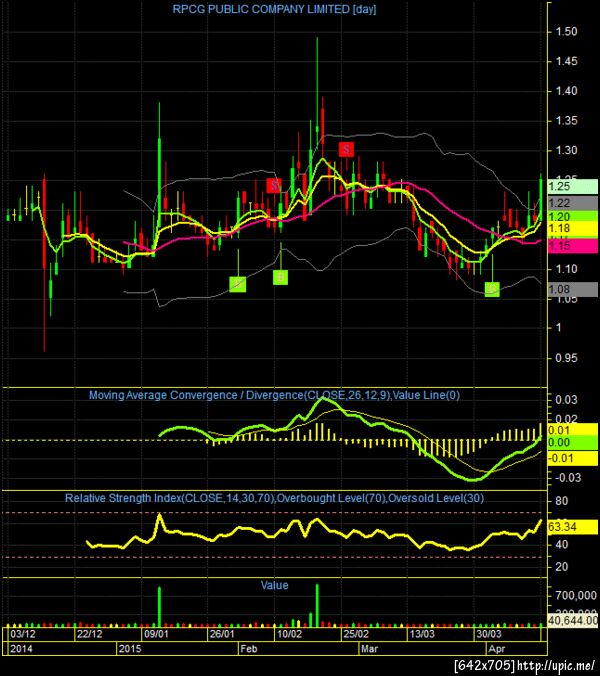Click the Mar month label

(x=369, y=648)
